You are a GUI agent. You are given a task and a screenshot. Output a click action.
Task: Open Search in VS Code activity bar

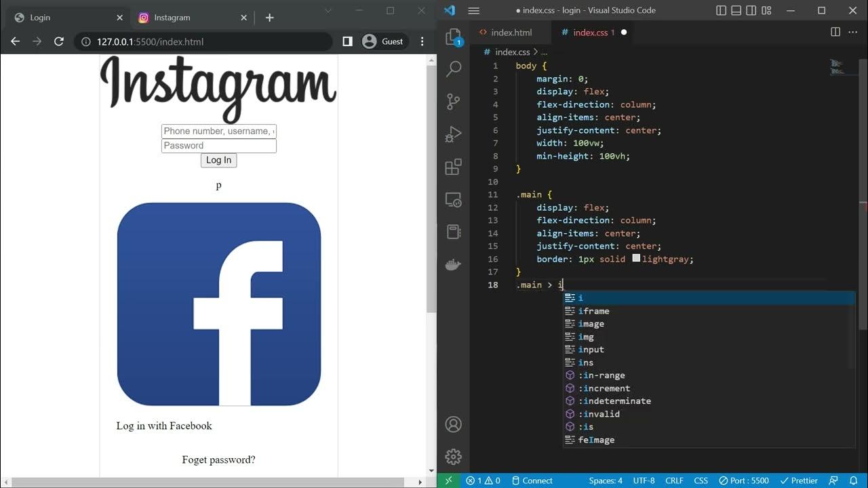[x=454, y=68]
